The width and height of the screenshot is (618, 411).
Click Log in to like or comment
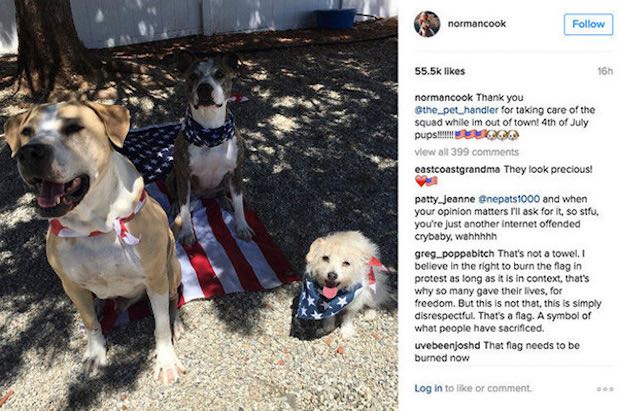[x=428, y=389]
